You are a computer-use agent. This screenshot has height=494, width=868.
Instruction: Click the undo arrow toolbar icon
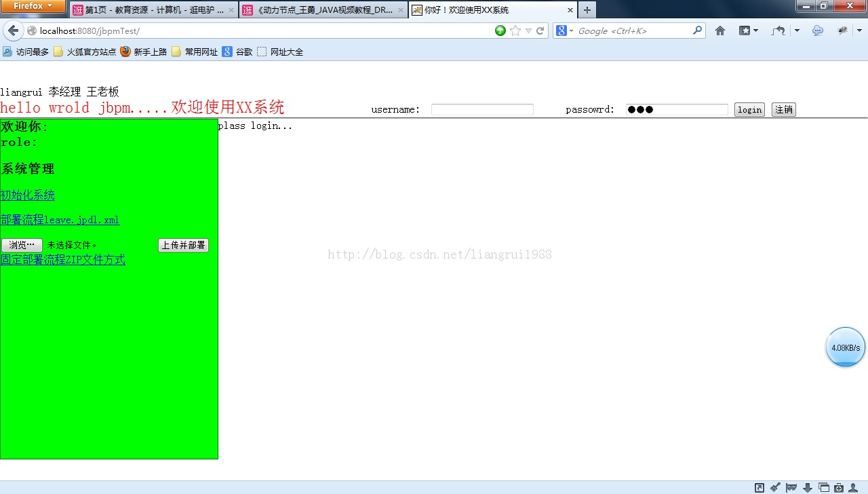778,31
